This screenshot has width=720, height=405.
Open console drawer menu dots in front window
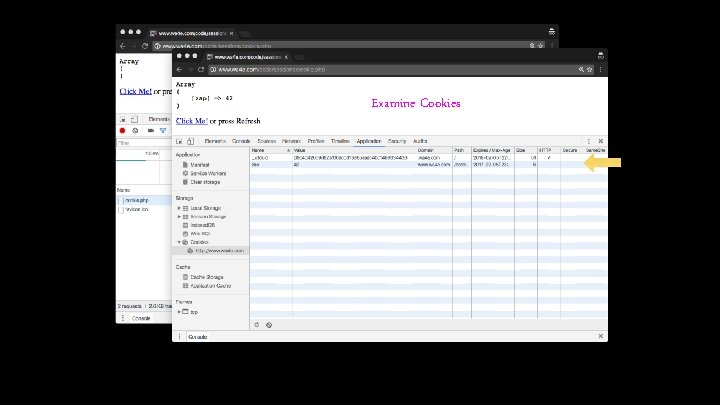pos(180,337)
